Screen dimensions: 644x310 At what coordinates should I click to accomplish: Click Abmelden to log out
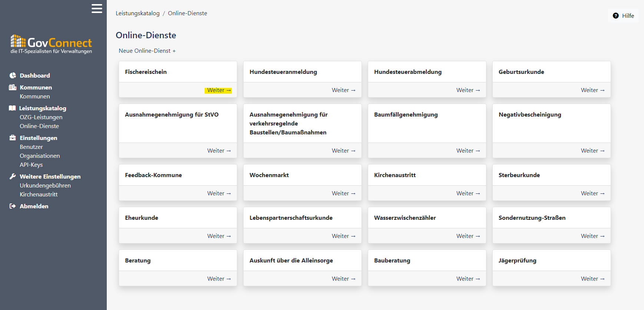(34, 206)
